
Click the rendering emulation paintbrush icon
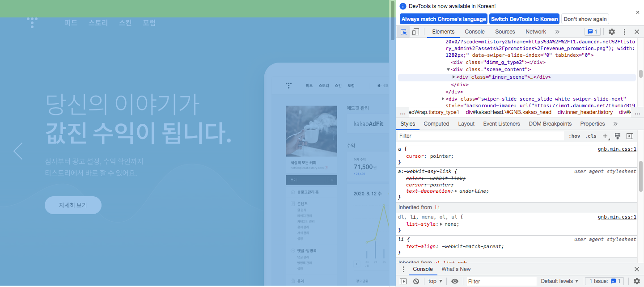click(x=618, y=136)
